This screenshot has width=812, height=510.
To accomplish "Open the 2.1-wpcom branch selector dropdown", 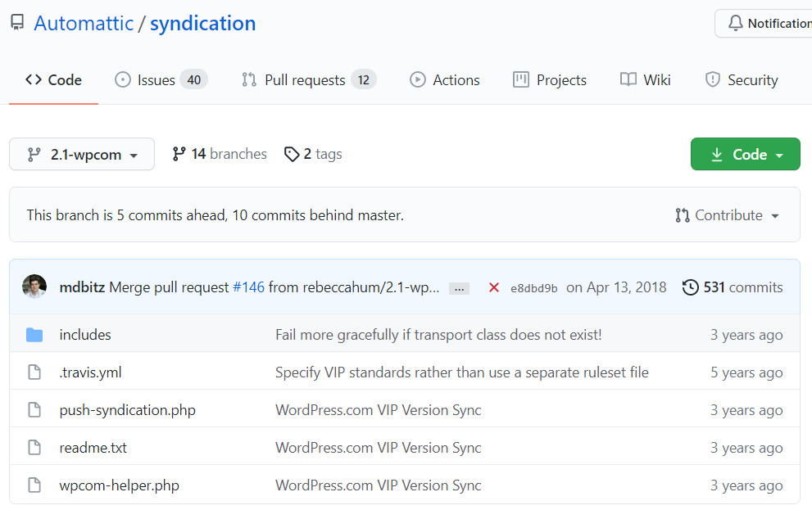I will click(x=82, y=154).
